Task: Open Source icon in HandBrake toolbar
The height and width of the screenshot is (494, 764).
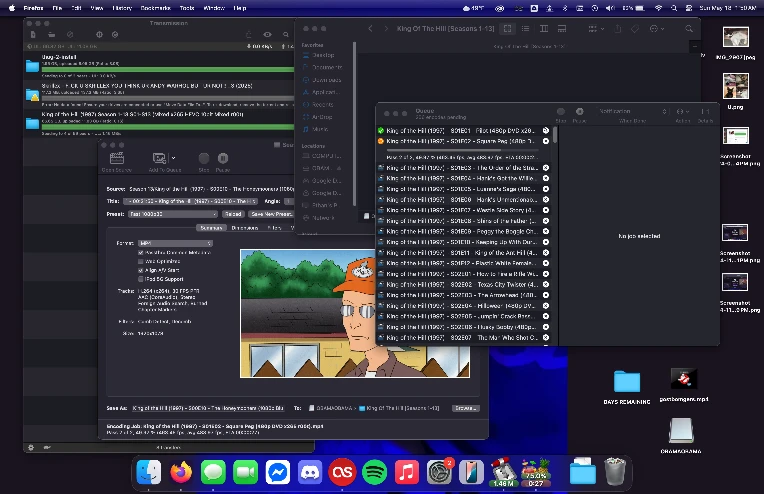Action: [117, 158]
